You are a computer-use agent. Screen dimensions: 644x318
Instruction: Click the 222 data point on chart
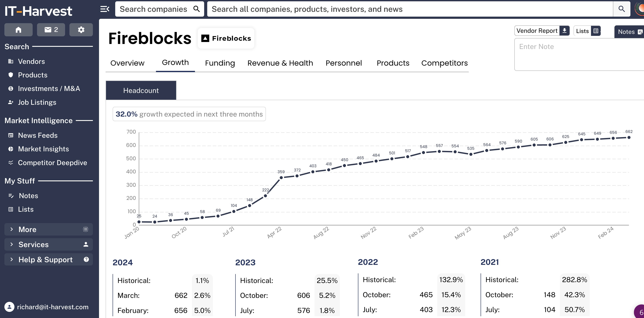point(265,196)
